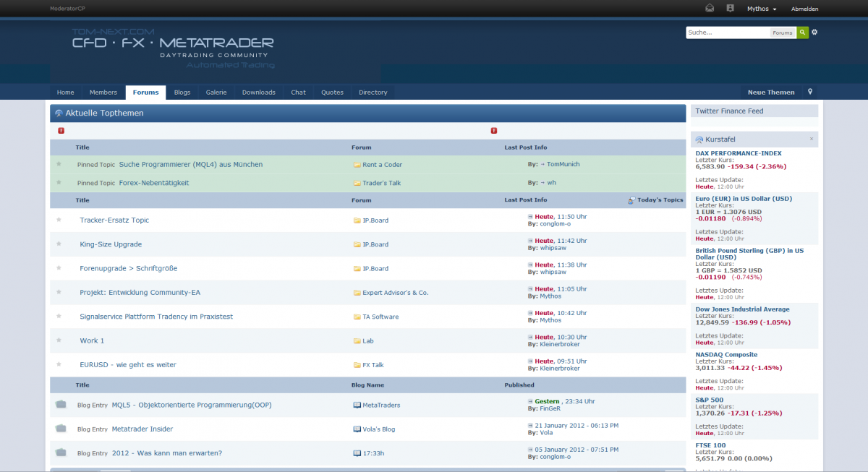Image resolution: width=868 pixels, height=472 pixels.
Task: Click folder icon next to Rent a Coder
Action: pyautogui.click(x=357, y=164)
